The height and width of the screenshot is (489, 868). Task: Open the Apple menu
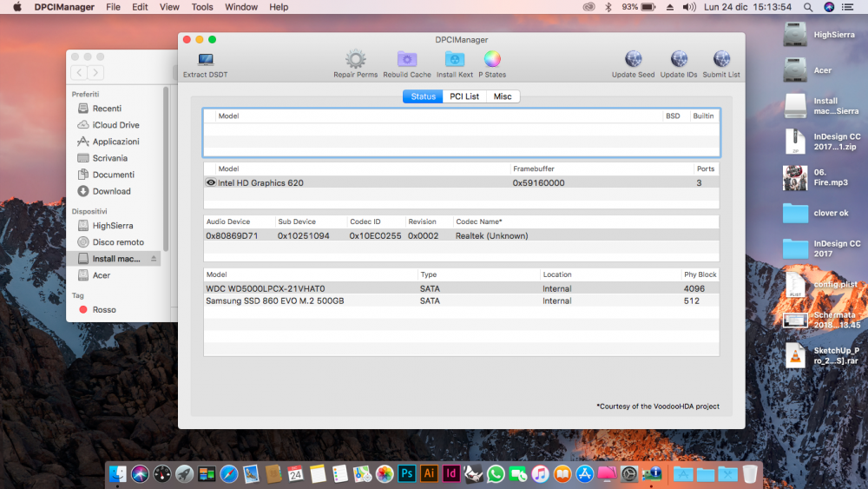[17, 7]
